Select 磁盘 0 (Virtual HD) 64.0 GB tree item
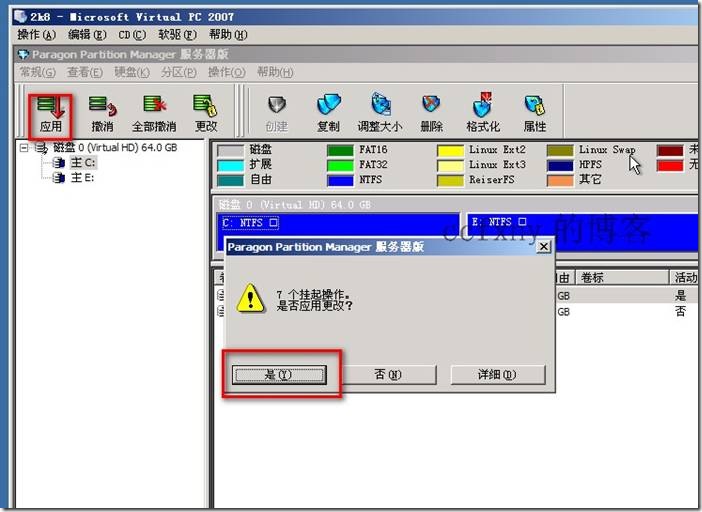702x512 pixels. click(x=115, y=148)
